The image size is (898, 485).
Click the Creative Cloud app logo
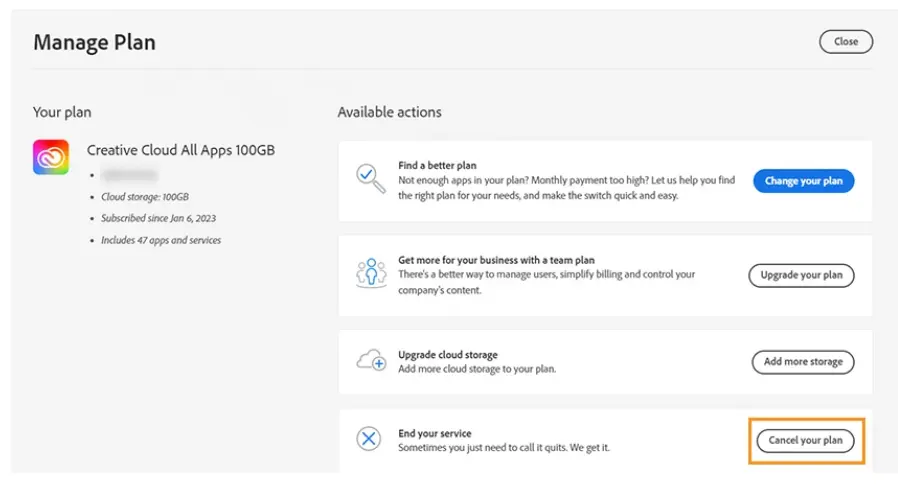(x=51, y=157)
